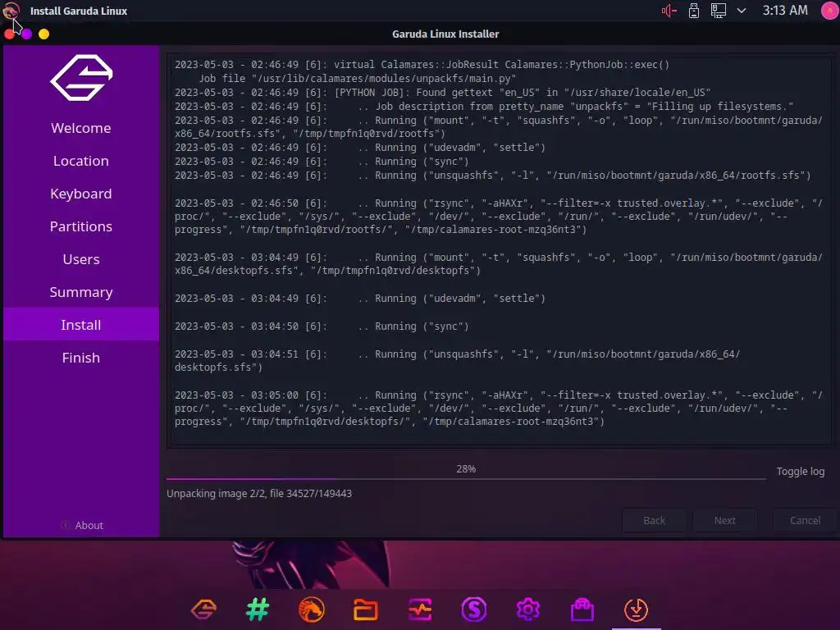Screen dimensions: 840x630
Task: Click the pink user avatar in top panel
Action: click(x=830, y=11)
